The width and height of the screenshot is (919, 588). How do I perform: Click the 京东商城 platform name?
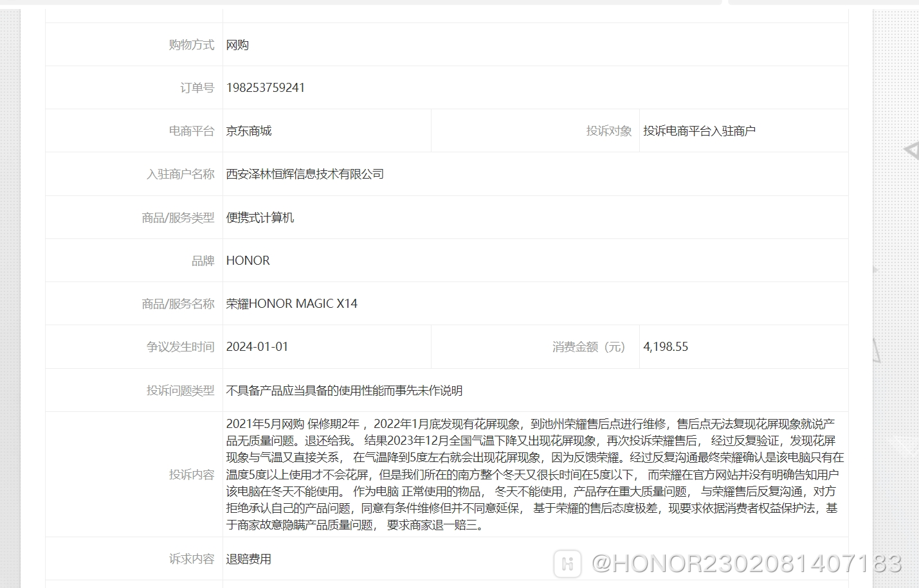point(249,130)
